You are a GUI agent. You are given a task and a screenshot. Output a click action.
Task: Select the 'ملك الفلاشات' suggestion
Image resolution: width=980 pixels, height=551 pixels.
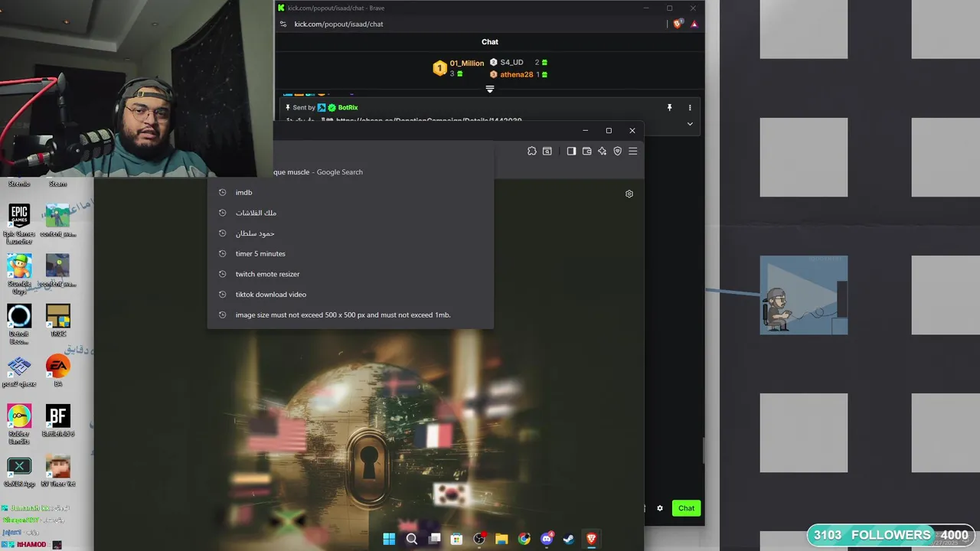click(351, 213)
